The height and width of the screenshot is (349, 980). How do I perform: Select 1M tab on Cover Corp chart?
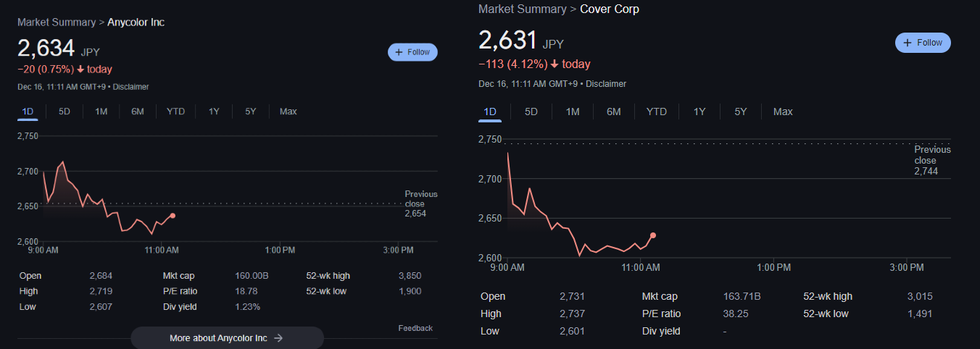click(573, 112)
